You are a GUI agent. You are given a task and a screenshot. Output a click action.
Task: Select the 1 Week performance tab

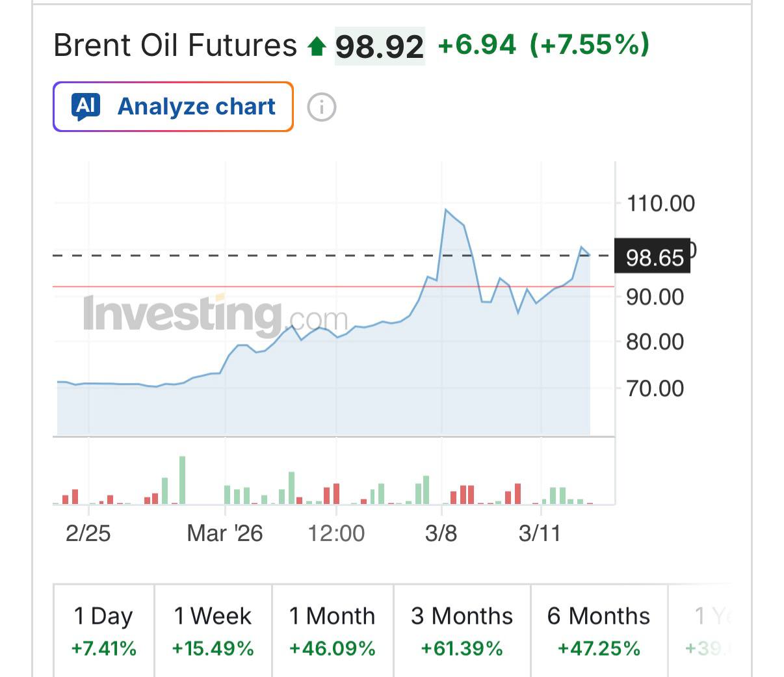click(213, 631)
